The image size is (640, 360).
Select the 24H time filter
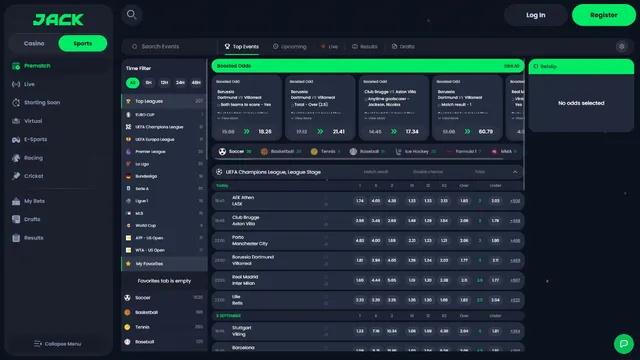(180, 82)
